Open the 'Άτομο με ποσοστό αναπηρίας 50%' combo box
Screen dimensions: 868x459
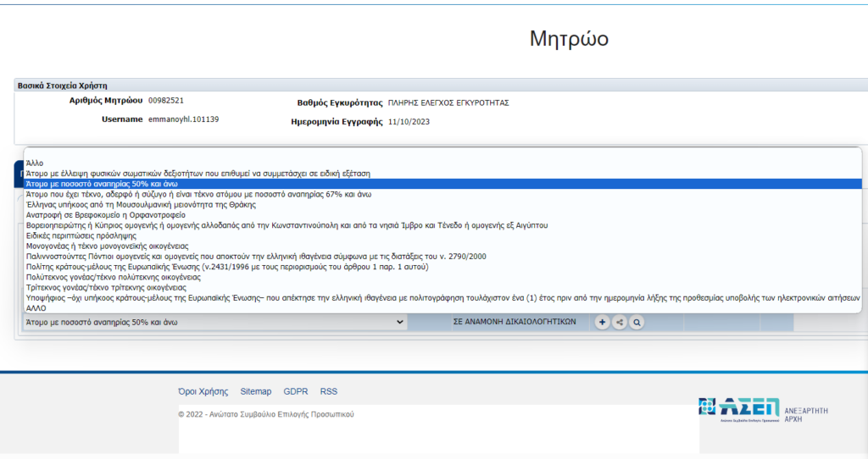(x=215, y=323)
